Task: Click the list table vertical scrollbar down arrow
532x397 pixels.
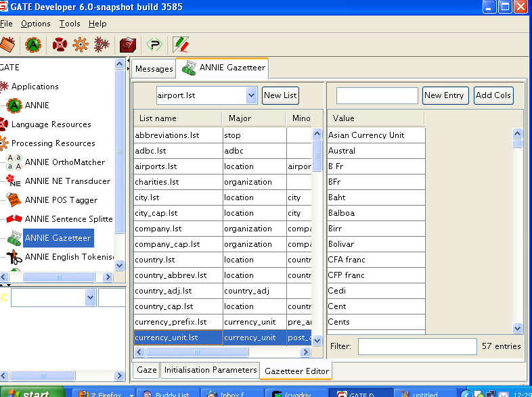Action: (317, 340)
